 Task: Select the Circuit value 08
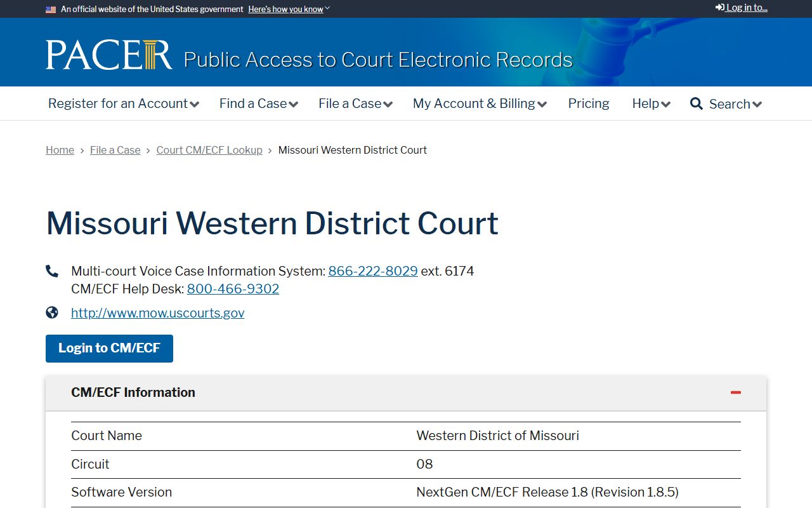point(424,464)
